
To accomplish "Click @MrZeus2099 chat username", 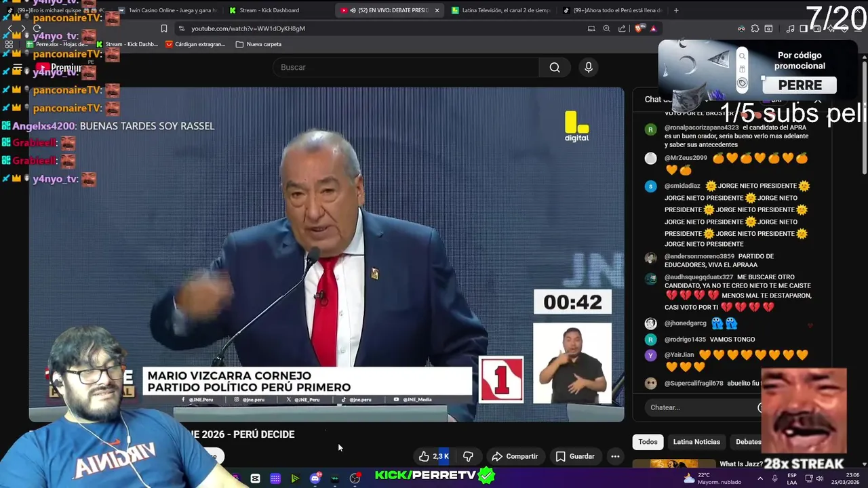I will click(x=686, y=158).
